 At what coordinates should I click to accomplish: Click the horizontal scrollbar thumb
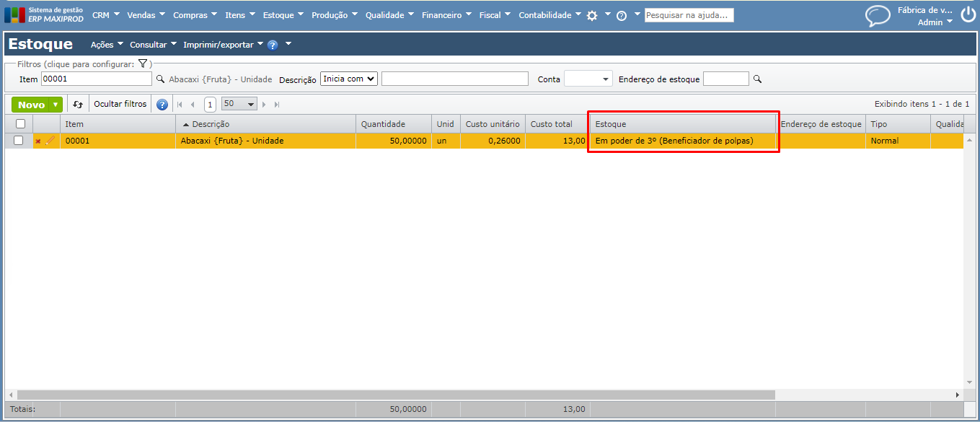click(x=396, y=395)
